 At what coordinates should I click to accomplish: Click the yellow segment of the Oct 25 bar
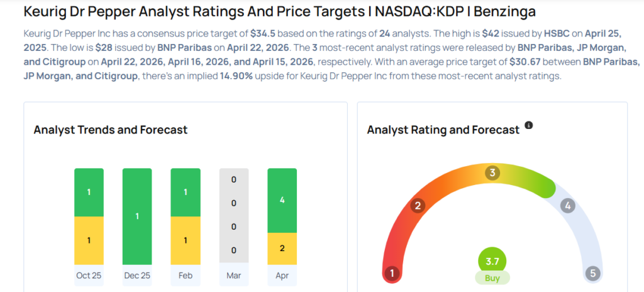click(x=89, y=240)
